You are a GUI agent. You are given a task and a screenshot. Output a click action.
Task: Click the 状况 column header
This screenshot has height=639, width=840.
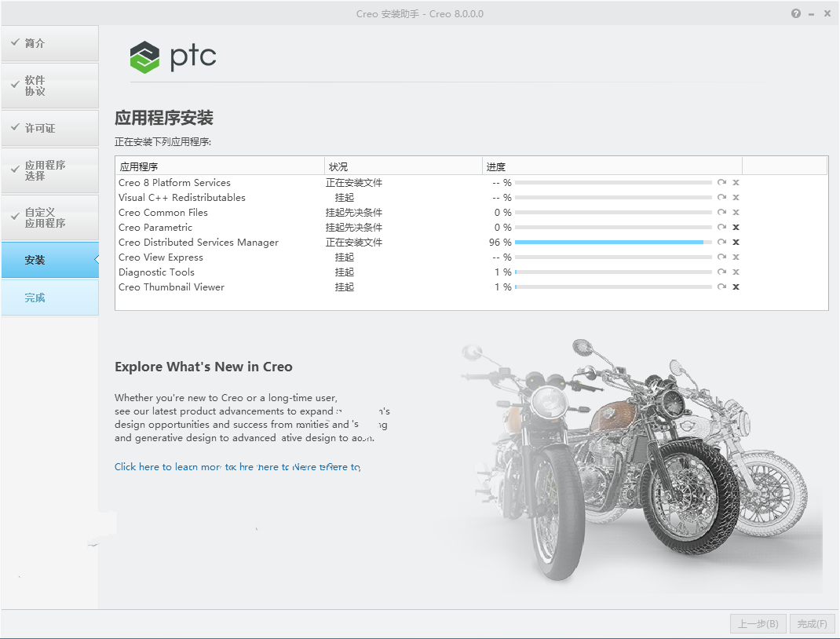click(404, 166)
